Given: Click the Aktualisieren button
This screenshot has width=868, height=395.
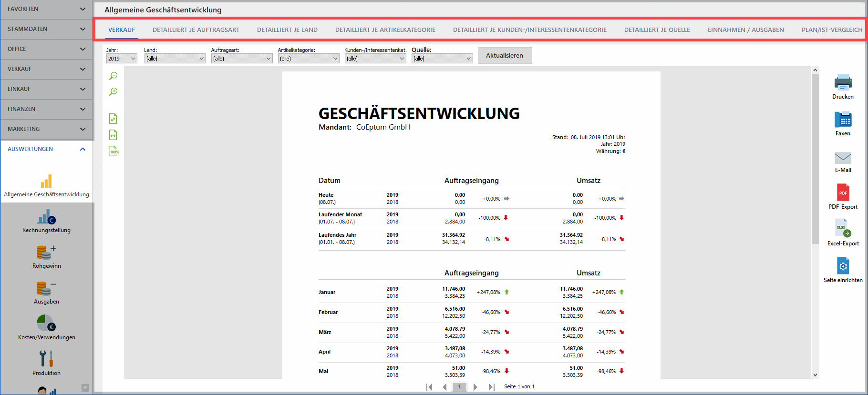Looking at the screenshot, I should pos(505,55).
